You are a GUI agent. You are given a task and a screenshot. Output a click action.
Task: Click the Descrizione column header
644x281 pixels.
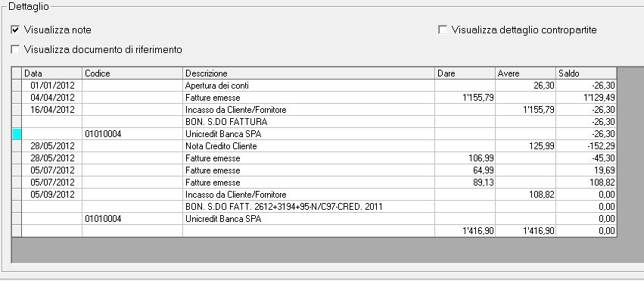[x=309, y=73]
